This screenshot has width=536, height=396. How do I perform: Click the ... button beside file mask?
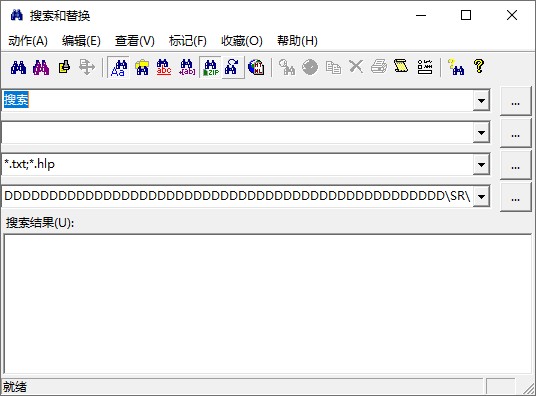(x=515, y=166)
